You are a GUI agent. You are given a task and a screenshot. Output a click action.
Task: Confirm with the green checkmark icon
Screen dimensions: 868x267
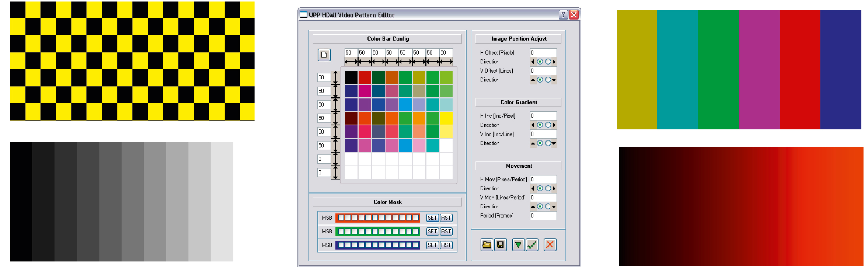coord(532,245)
